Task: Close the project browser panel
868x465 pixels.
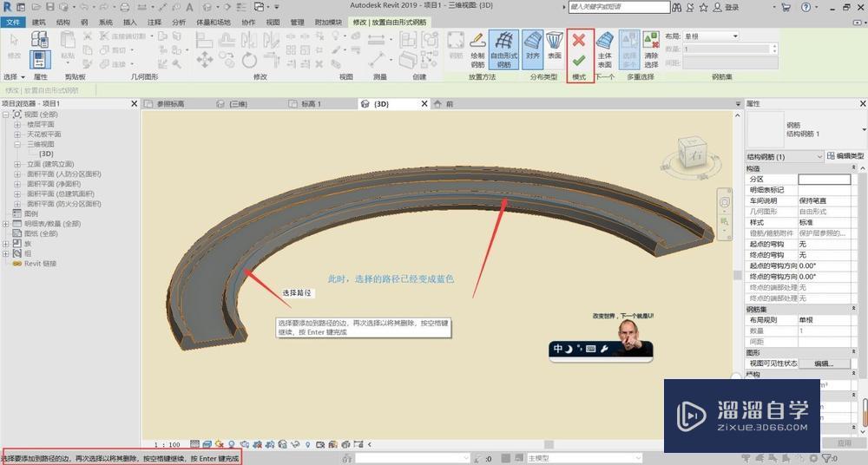Action: tap(134, 103)
